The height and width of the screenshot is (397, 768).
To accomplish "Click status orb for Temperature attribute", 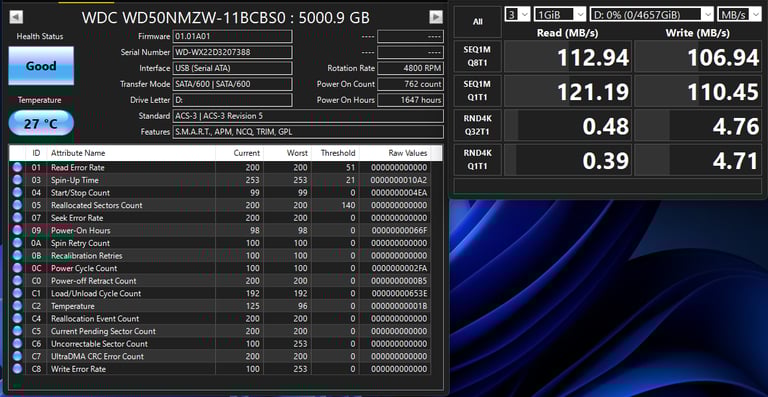I will tap(18, 306).
